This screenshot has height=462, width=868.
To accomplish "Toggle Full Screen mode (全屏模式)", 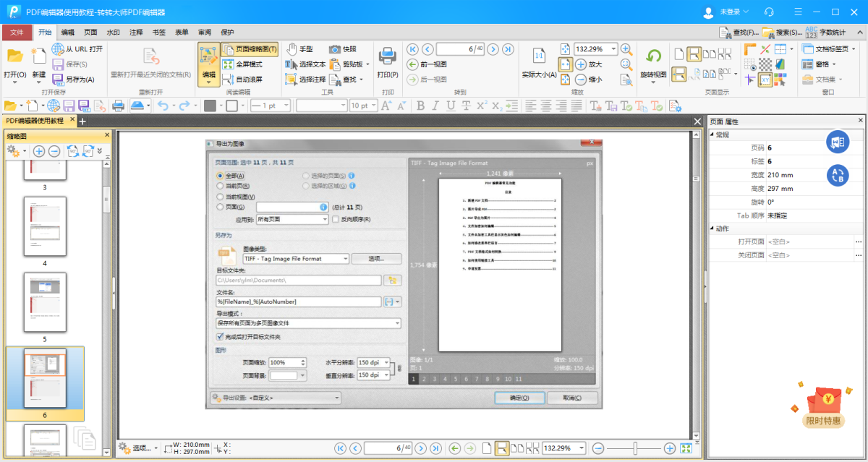I will pyautogui.click(x=243, y=64).
